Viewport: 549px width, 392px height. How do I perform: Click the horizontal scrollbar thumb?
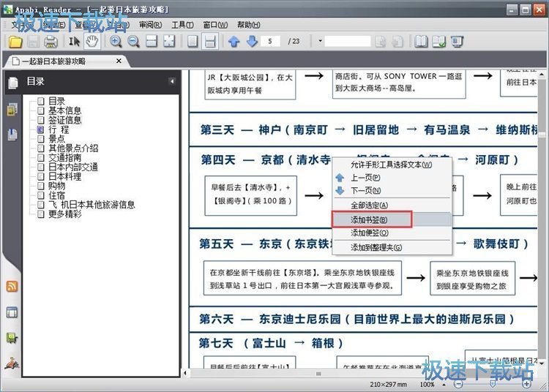(x=318, y=374)
